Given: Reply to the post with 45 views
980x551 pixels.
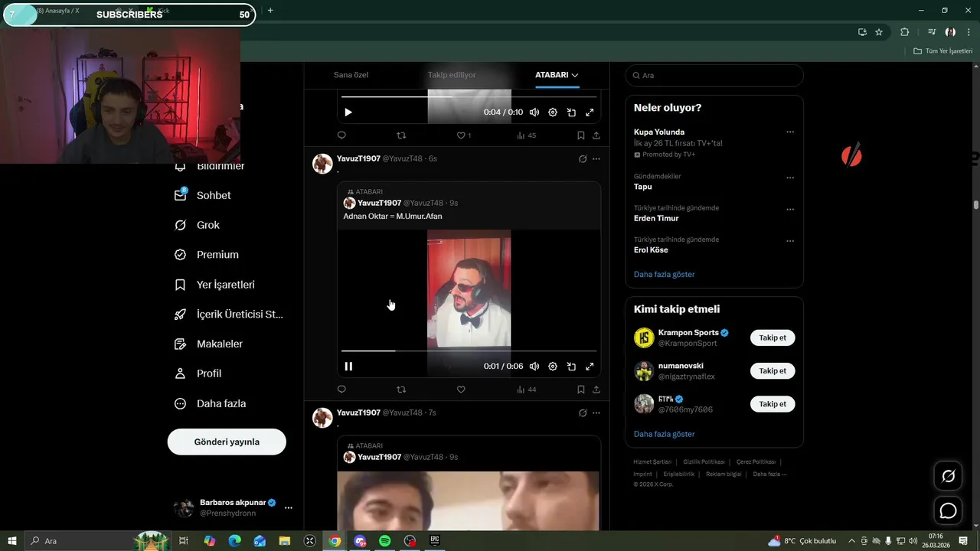Looking at the screenshot, I should [x=341, y=135].
